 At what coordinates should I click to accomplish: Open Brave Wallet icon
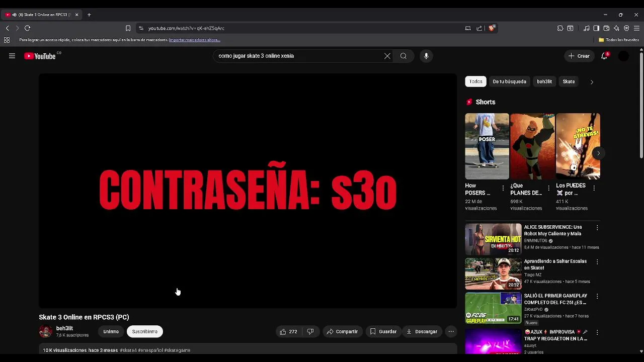[606, 28]
